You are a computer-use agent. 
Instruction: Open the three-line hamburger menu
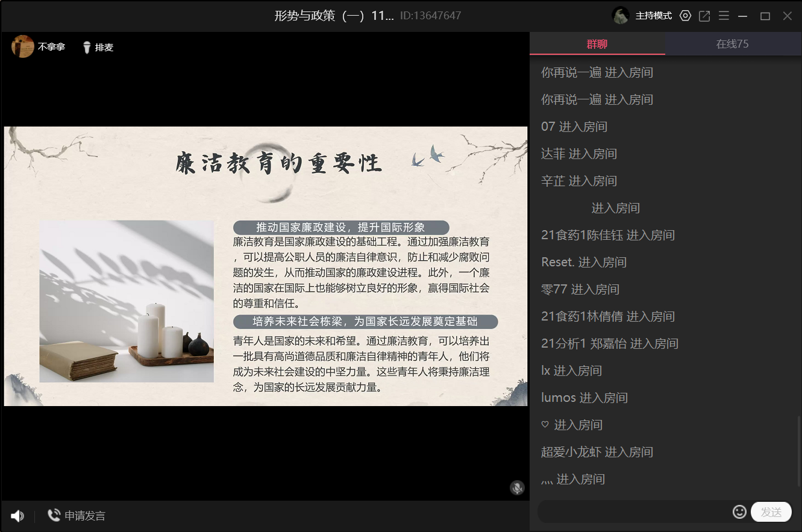coord(724,16)
